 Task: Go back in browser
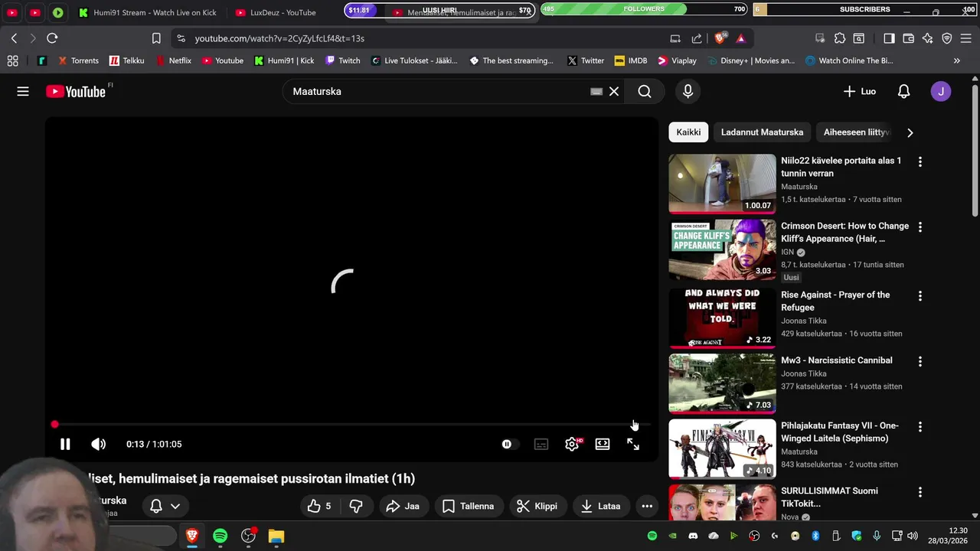pyautogui.click(x=14, y=38)
